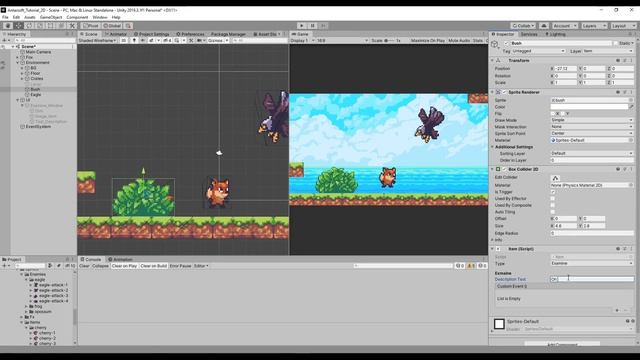
Task: Uncheck the Is Trigger checkbox
Action: tap(553, 192)
